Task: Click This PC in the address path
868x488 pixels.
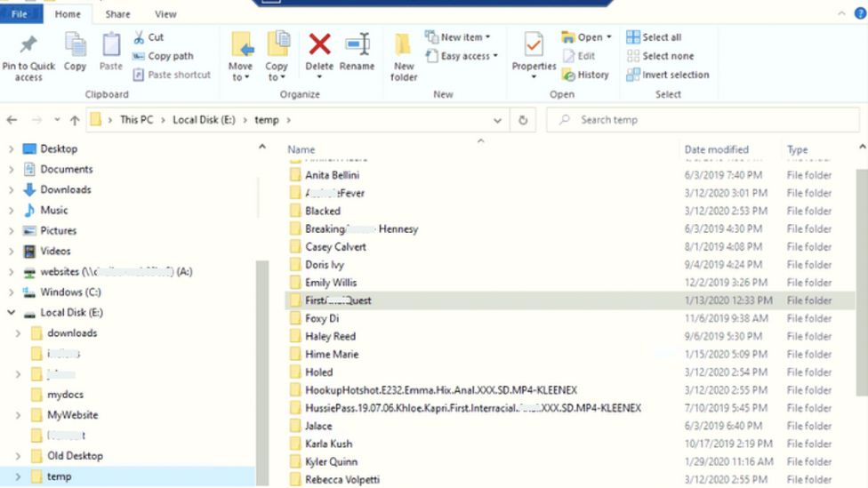Action: pyautogui.click(x=137, y=120)
